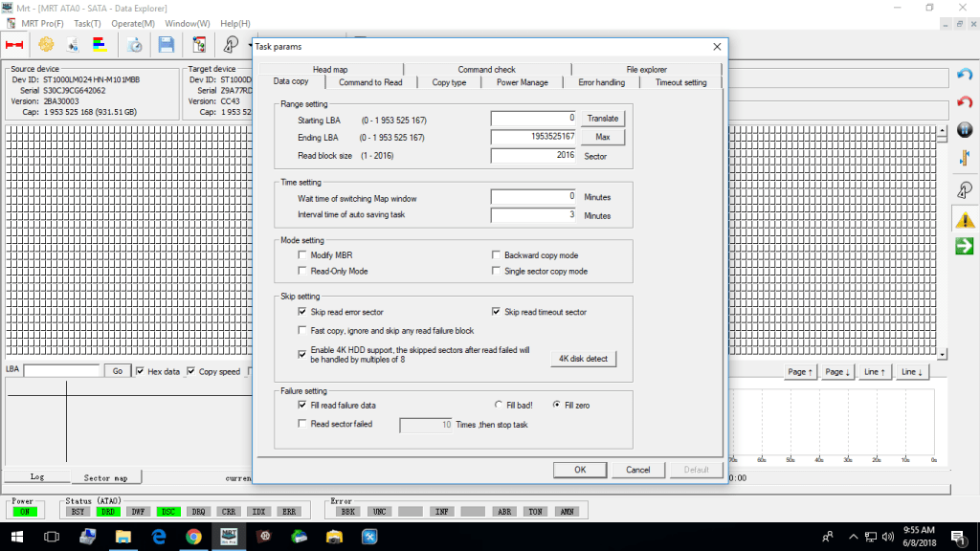Click the orange gear toolbar icon
Image resolution: width=980 pixels, height=551 pixels.
tap(45, 44)
